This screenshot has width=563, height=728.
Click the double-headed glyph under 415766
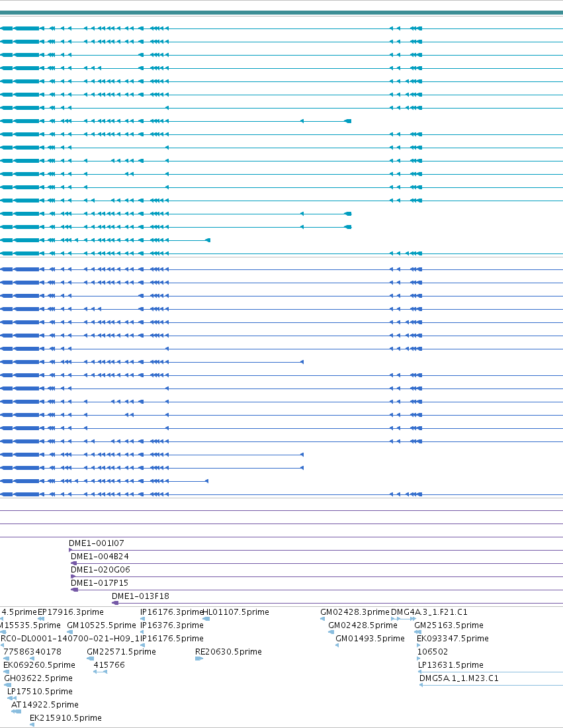(x=101, y=672)
